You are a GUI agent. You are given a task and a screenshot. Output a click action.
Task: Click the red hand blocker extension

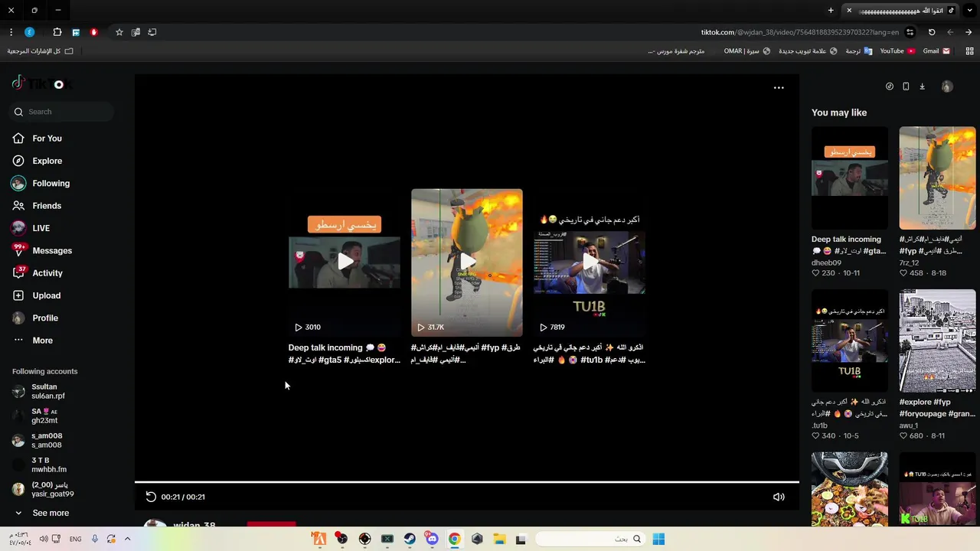point(94,32)
